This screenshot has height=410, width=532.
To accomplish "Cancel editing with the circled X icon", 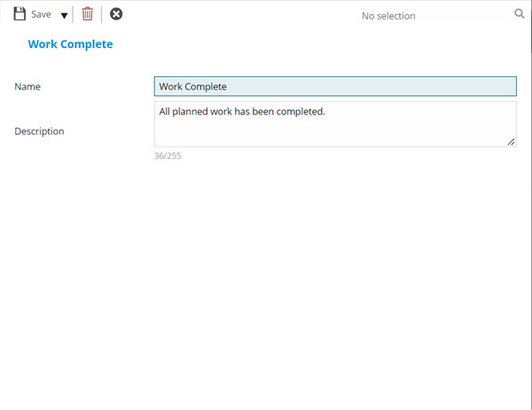I will click(x=116, y=14).
